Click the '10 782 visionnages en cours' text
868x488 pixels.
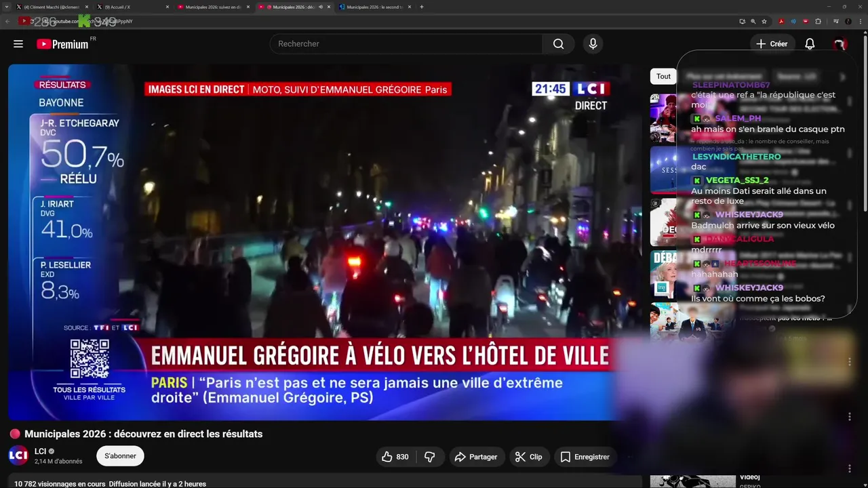point(60,484)
